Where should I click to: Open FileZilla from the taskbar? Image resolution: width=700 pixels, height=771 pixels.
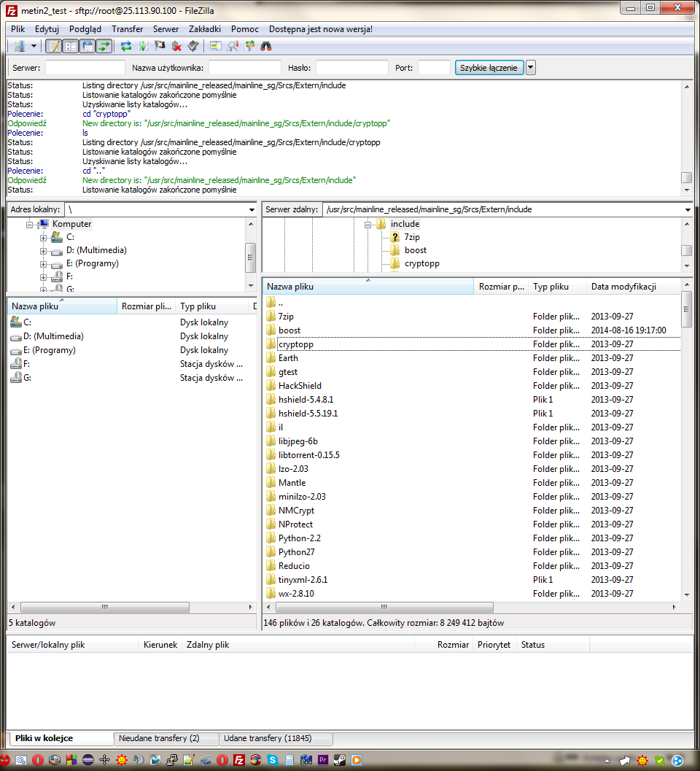click(x=239, y=760)
